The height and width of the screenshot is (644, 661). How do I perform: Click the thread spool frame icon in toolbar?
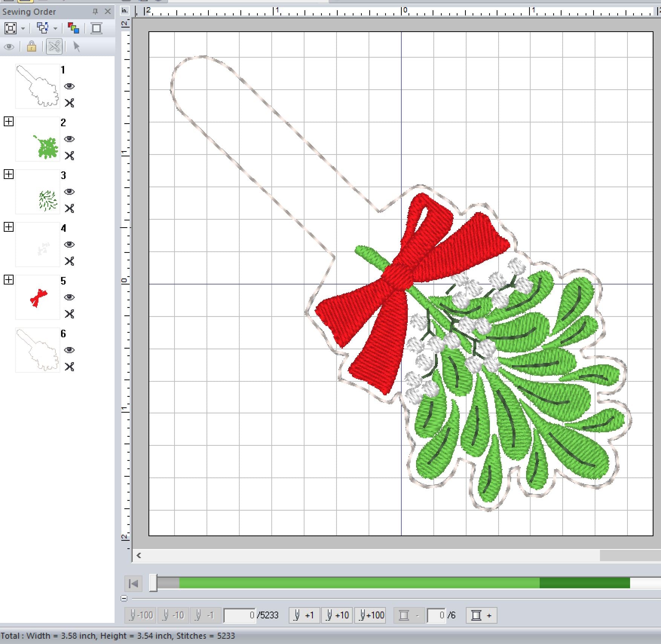click(x=96, y=28)
